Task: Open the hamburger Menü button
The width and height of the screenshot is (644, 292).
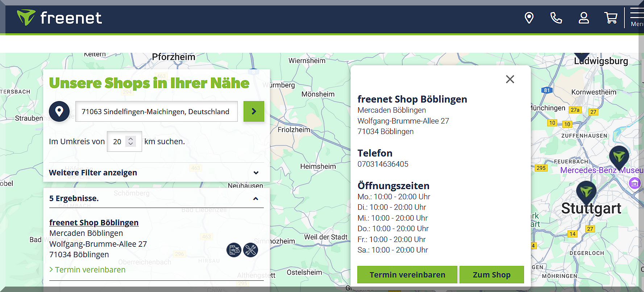Action: pyautogui.click(x=637, y=18)
